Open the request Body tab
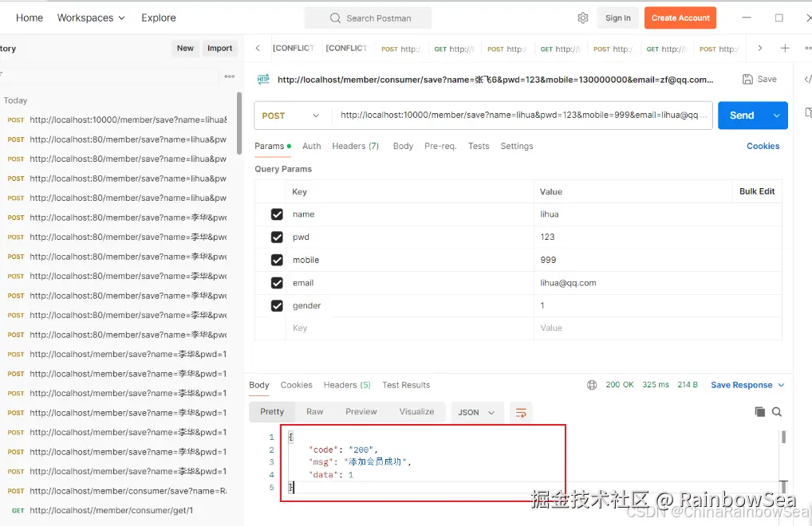 point(403,146)
